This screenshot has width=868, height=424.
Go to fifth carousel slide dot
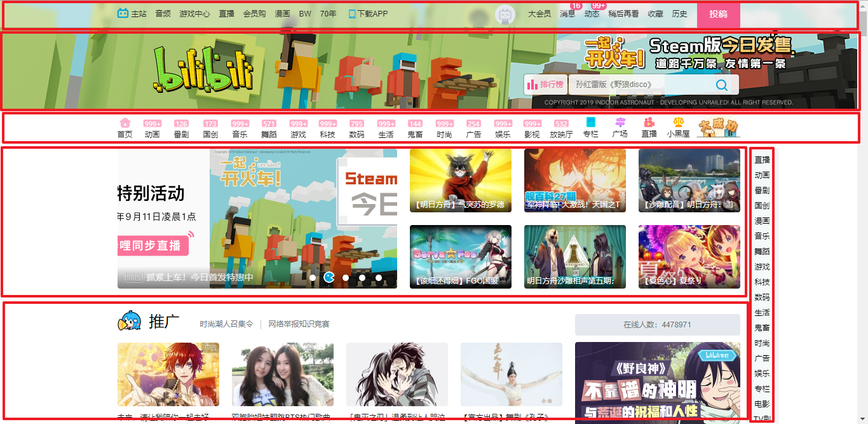[379, 278]
